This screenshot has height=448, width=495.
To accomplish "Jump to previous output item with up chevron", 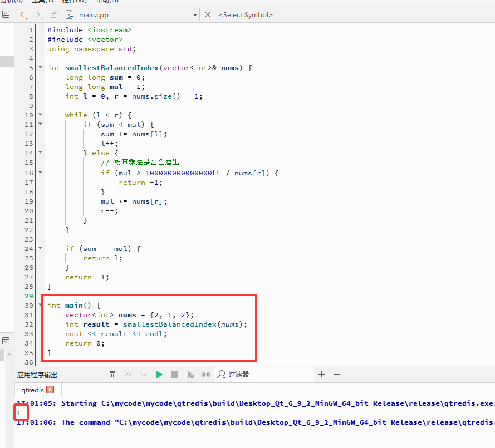I will (x=128, y=375).
